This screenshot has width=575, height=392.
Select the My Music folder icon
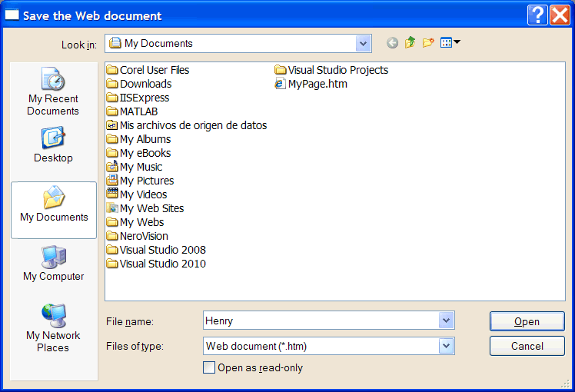pyautogui.click(x=112, y=167)
